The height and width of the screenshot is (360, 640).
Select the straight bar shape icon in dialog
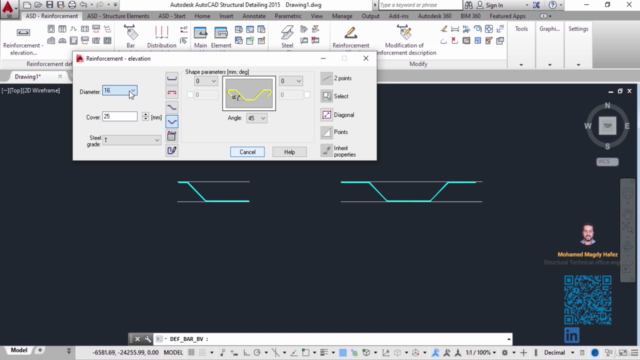pyautogui.click(x=172, y=78)
